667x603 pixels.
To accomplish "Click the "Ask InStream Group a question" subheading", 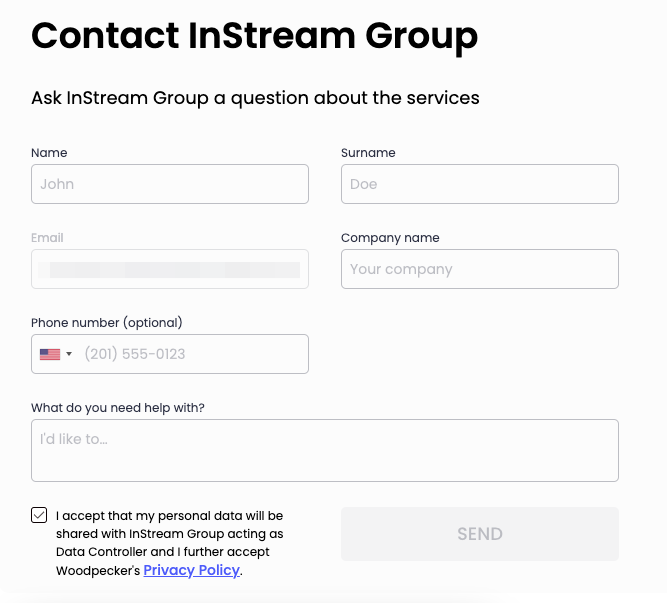I will pos(255,98).
